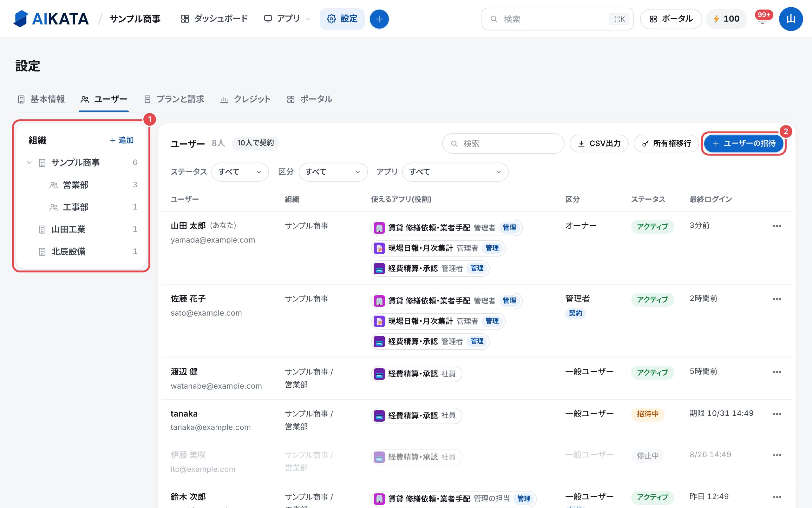This screenshot has height=508, width=812.
Task: Open the ダッシュボード nav item
Action: pyautogui.click(x=214, y=19)
